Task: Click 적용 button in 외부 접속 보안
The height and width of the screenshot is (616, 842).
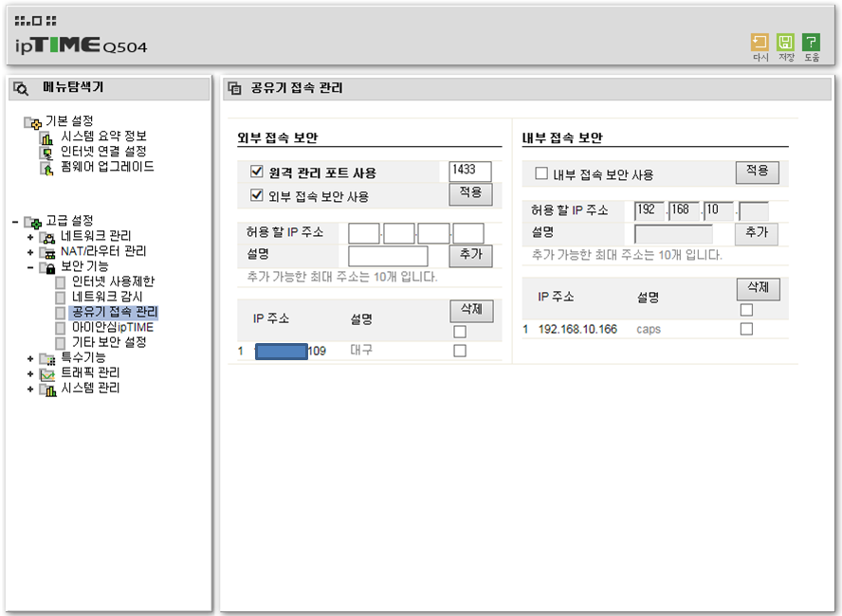Action: 470,193
